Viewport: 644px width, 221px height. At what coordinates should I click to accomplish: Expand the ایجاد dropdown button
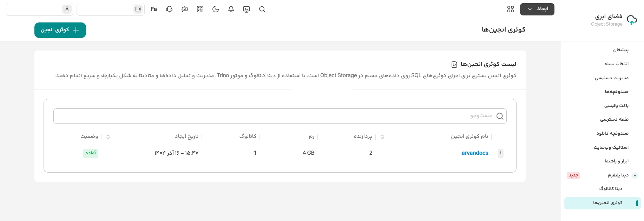click(x=537, y=9)
